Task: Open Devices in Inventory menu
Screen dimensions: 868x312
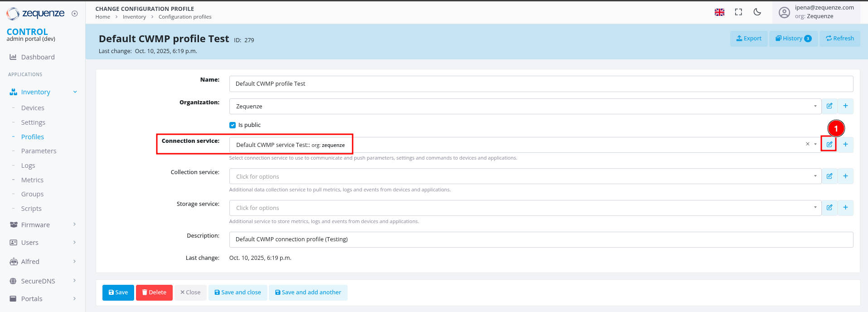Action: point(33,108)
